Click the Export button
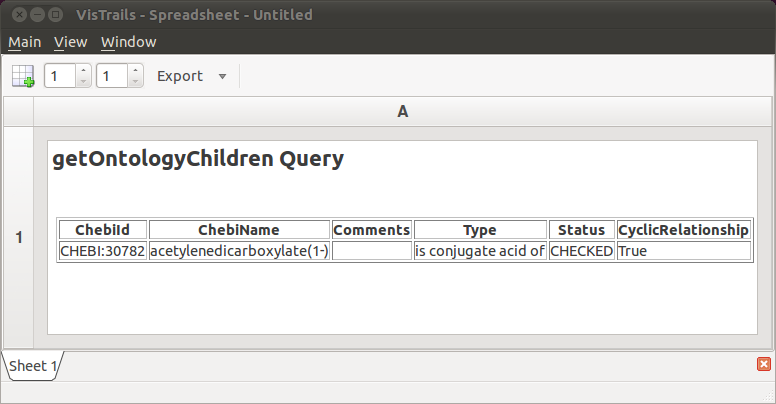This screenshot has width=776, height=404. coord(180,76)
